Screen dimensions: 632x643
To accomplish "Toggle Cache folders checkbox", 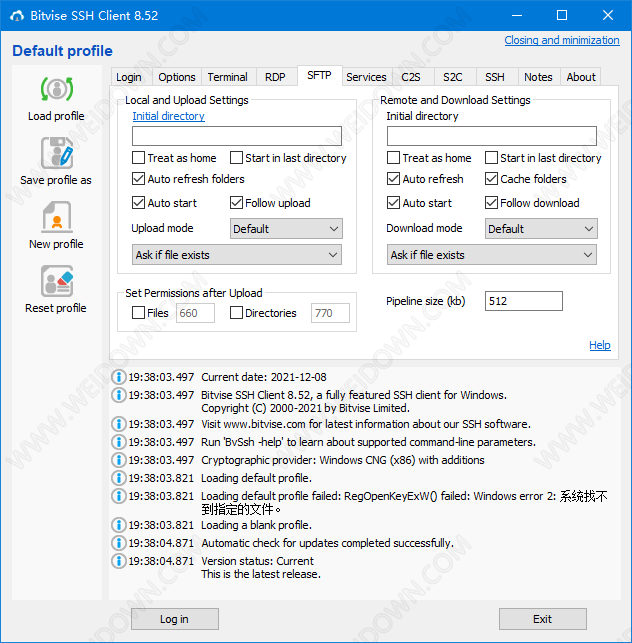I will click(x=491, y=179).
